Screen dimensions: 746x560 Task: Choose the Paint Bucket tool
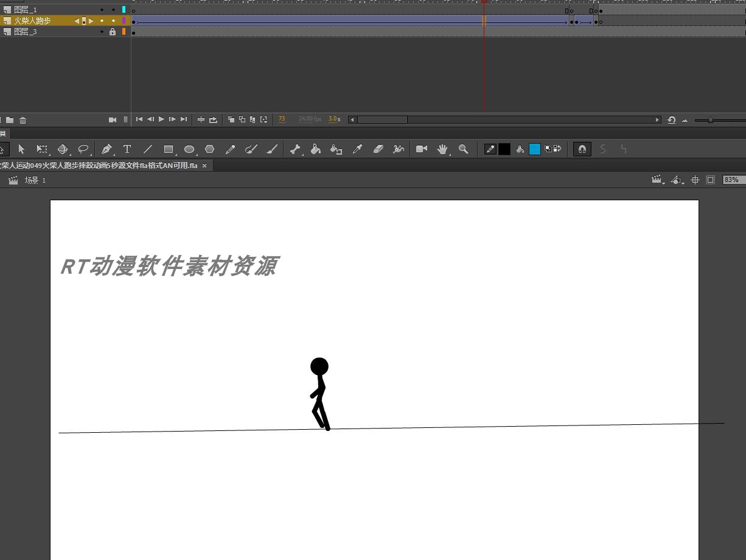(316, 149)
